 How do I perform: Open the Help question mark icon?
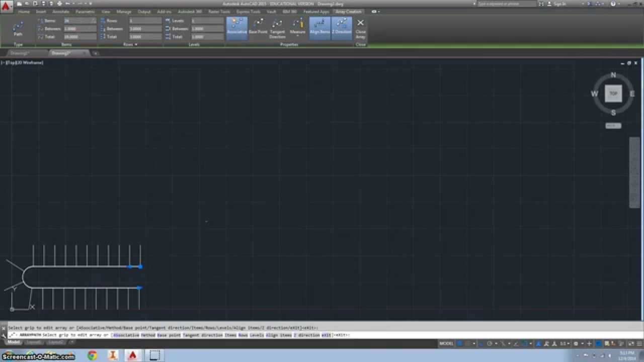click(x=613, y=4)
